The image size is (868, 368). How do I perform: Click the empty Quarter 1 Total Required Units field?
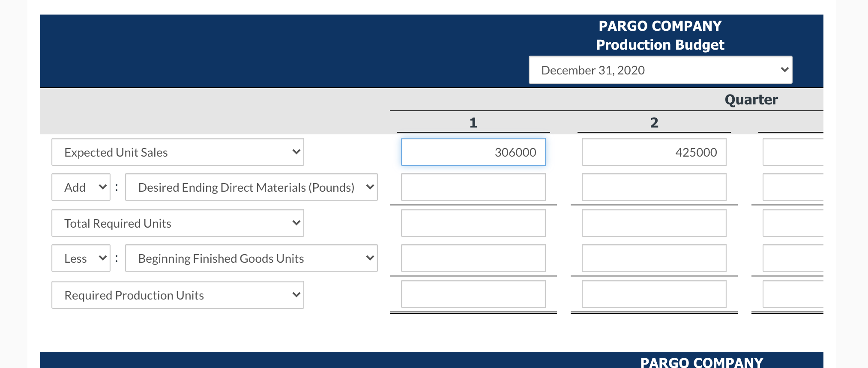(x=473, y=223)
